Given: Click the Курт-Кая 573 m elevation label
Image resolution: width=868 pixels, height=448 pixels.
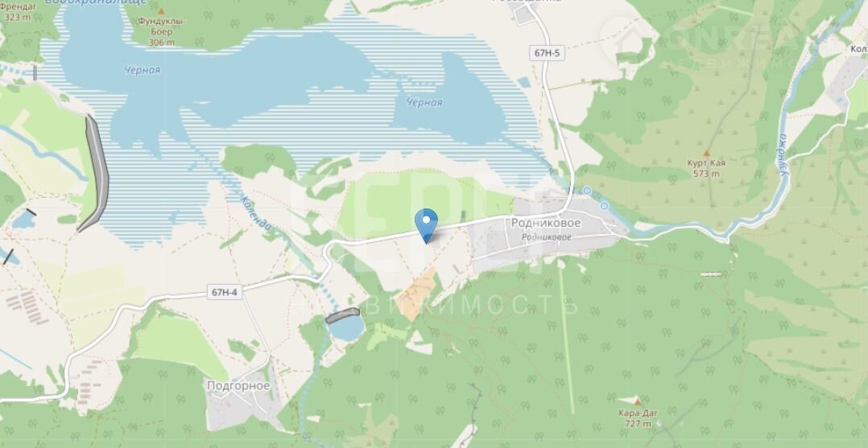Looking at the screenshot, I should click(706, 168).
